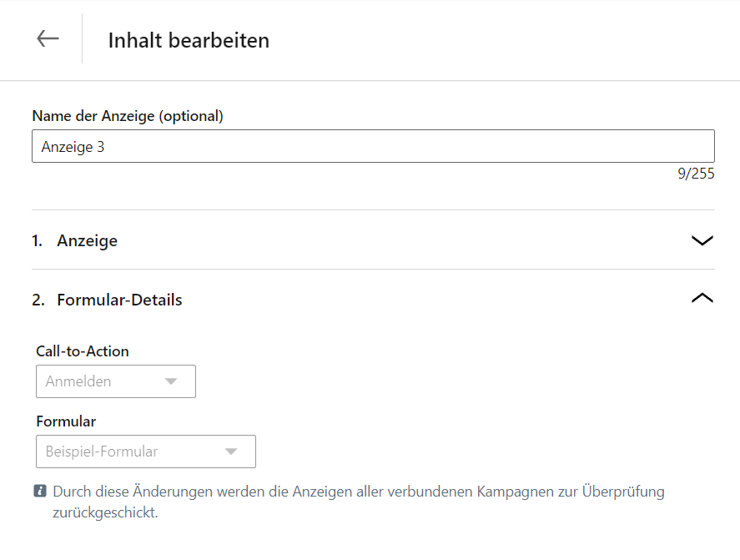The image size is (740, 560).
Task: Open the Call-to-Action dropdown showing Anmelden
Action: 116,381
